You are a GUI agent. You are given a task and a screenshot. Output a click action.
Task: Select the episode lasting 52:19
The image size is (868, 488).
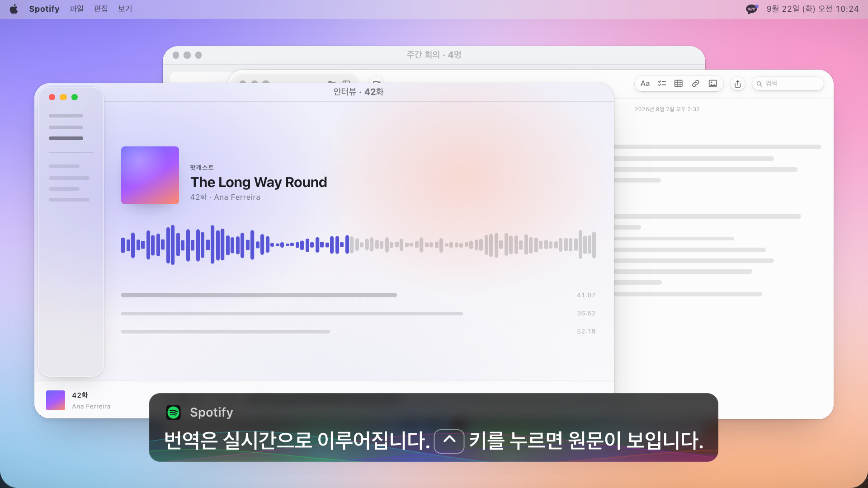(359, 331)
